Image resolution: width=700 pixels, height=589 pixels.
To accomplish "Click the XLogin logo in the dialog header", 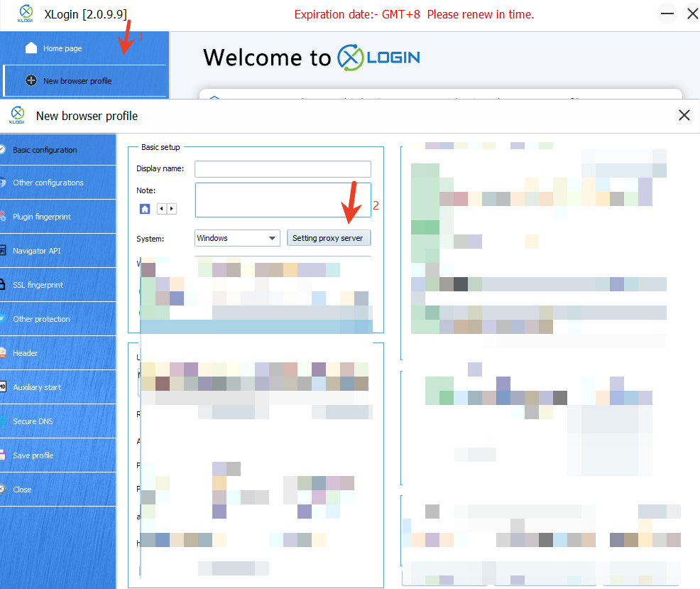I will coord(17,115).
